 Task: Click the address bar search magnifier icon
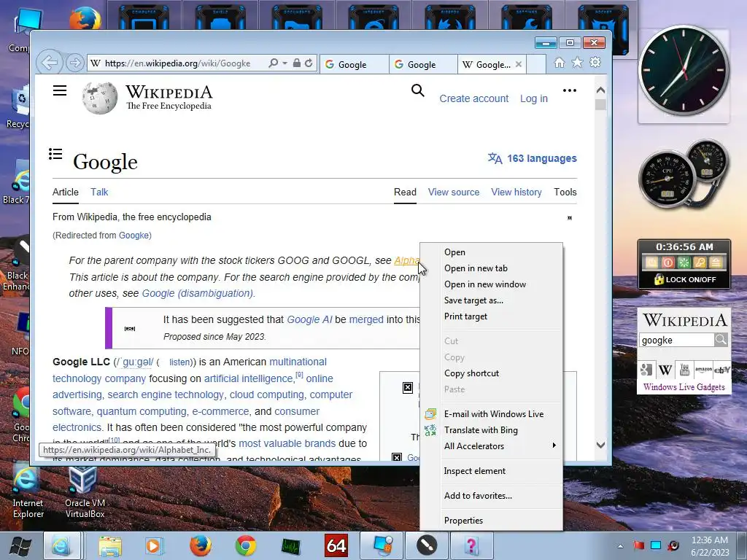click(x=273, y=63)
